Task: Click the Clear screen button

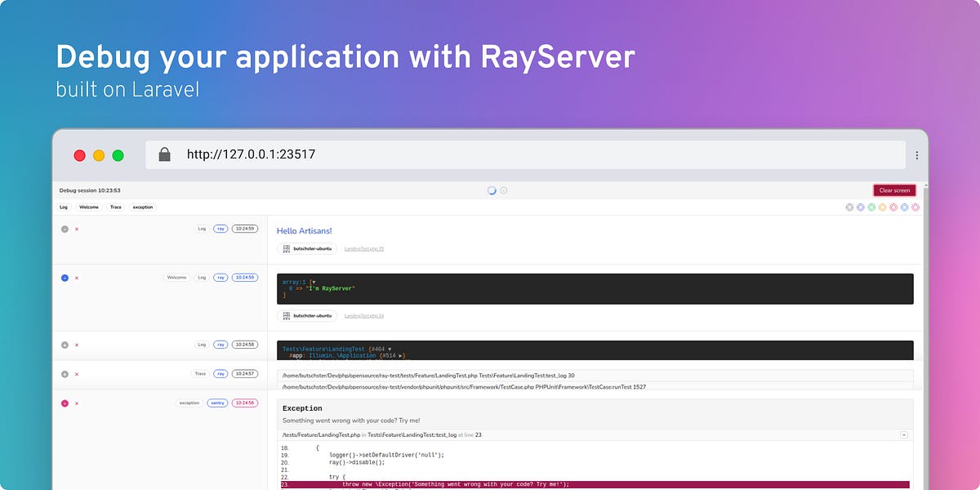Action: pyautogui.click(x=894, y=190)
